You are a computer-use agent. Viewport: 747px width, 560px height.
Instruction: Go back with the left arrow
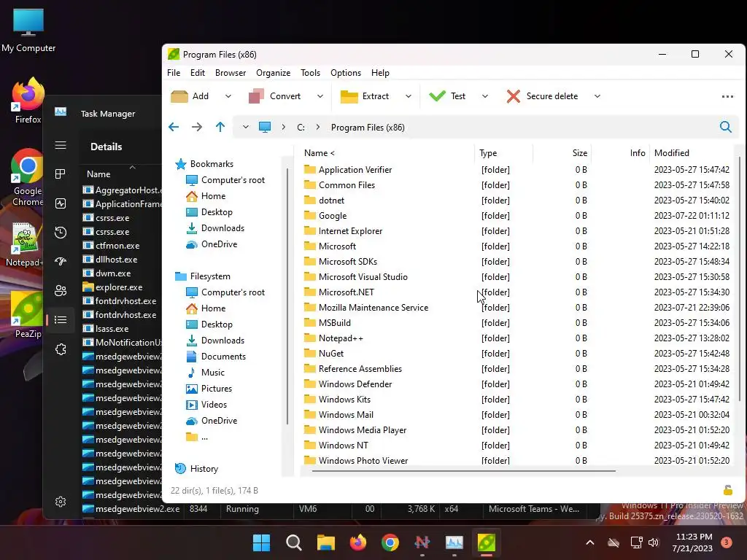pyautogui.click(x=174, y=127)
